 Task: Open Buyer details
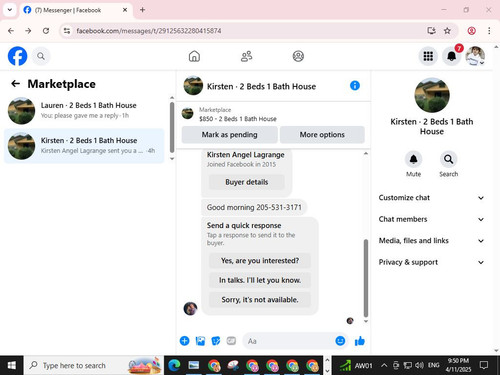click(x=247, y=182)
